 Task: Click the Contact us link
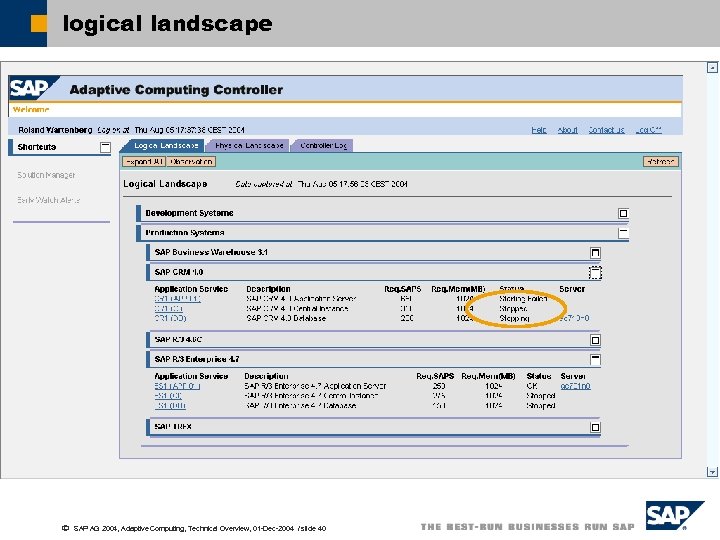pos(607,130)
